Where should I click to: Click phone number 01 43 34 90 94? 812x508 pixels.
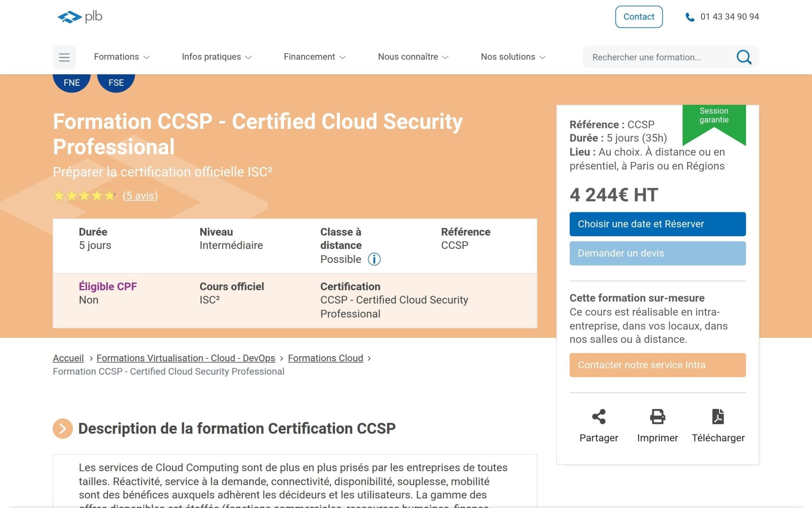[730, 17]
